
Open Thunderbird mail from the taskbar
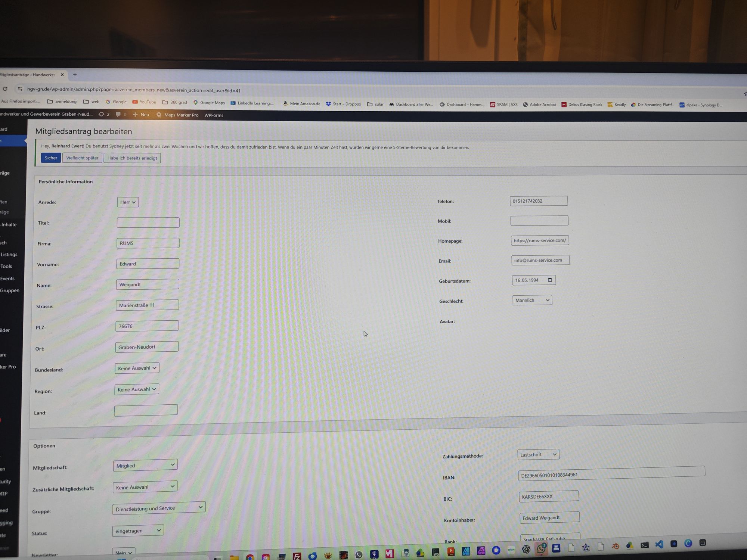pyautogui.click(x=312, y=556)
